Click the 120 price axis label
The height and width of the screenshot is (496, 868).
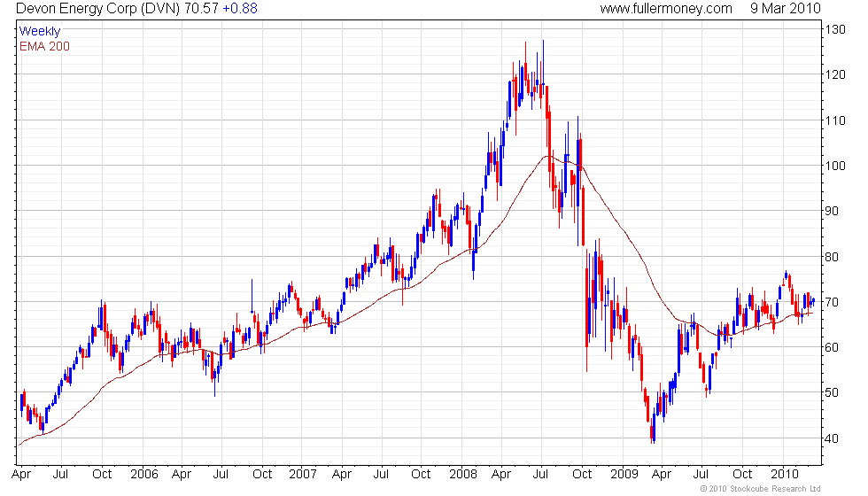point(835,74)
